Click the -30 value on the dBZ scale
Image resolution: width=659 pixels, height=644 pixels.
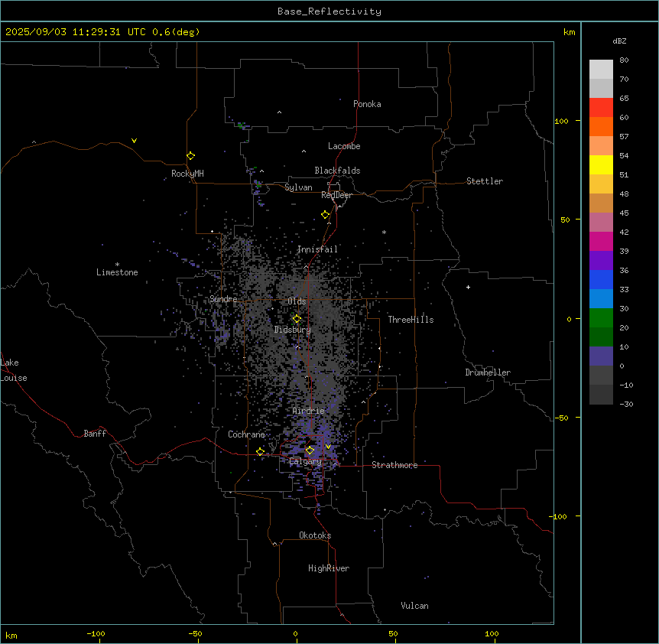(x=626, y=404)
